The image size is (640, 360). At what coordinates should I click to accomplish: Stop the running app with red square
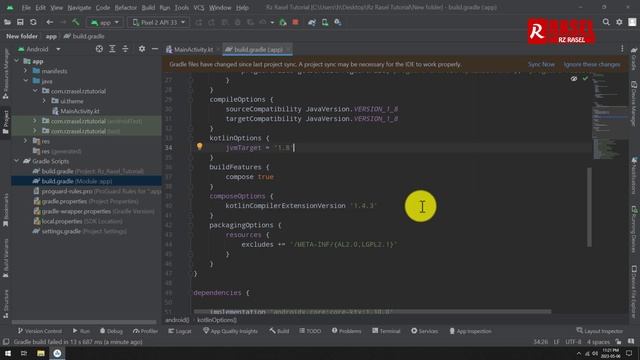point(296,22)
